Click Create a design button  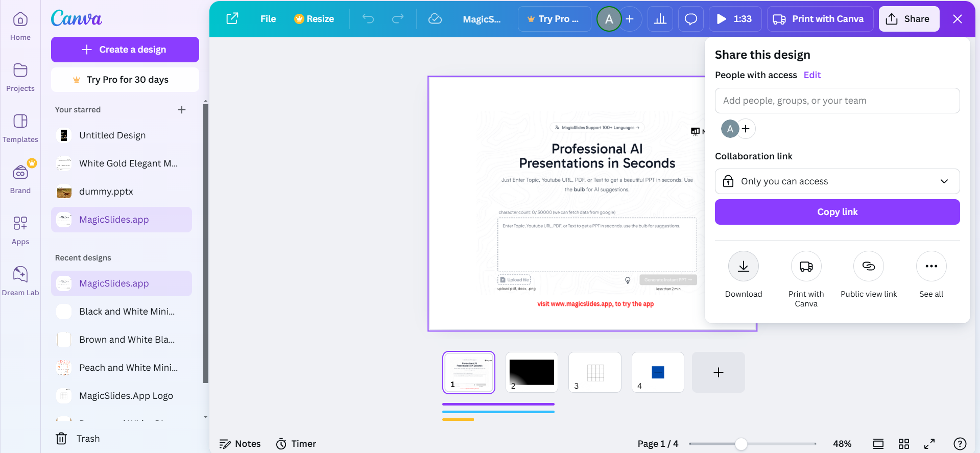click(x=125, y=50)
